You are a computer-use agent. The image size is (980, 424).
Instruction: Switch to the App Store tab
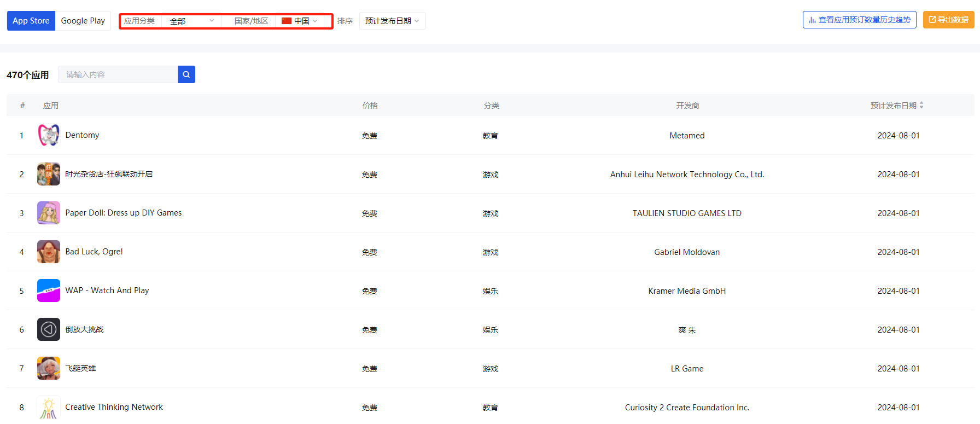31,21
